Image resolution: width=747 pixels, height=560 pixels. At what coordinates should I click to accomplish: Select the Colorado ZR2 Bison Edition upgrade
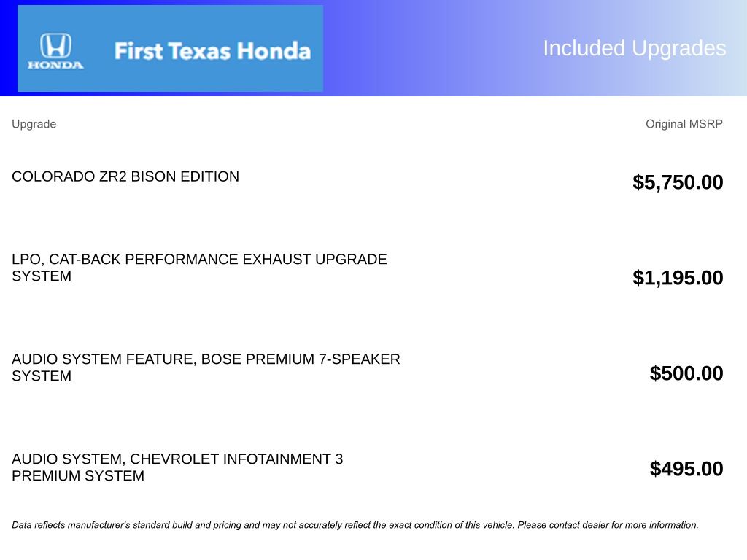pyautogui.click(x=125, y=176)
